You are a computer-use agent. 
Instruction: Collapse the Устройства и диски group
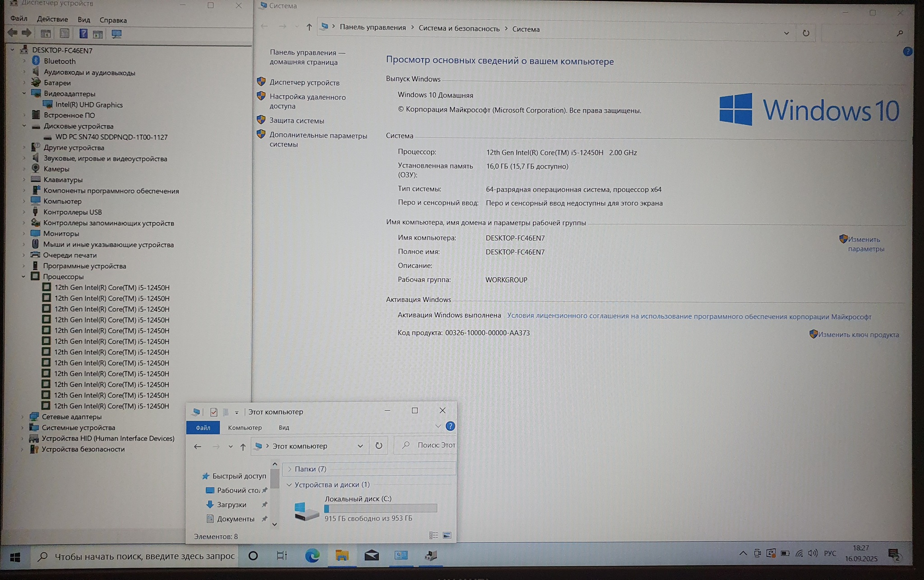289,484
